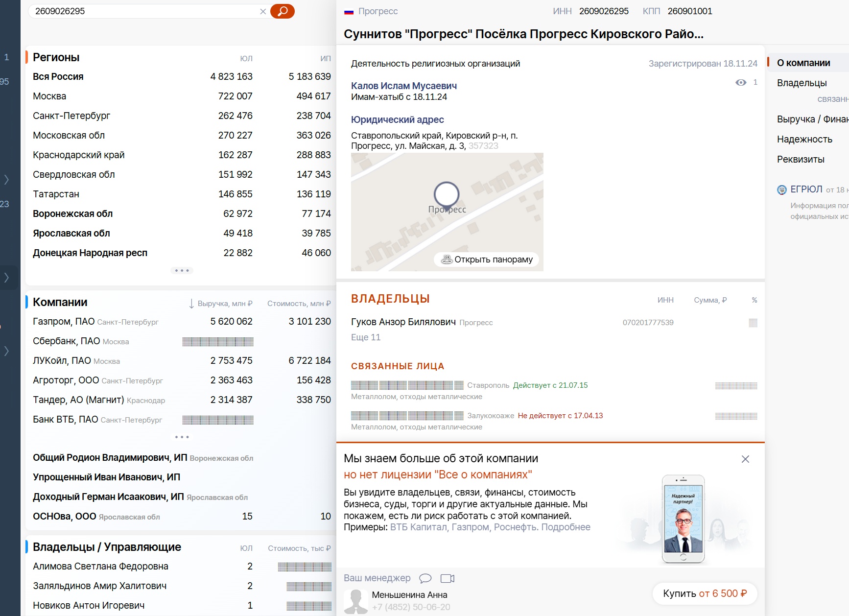The width and height of the screenshot is (849, 616).
Task: Click Купить от 6 500 ₽ button
Action: [x=705, y=593]
